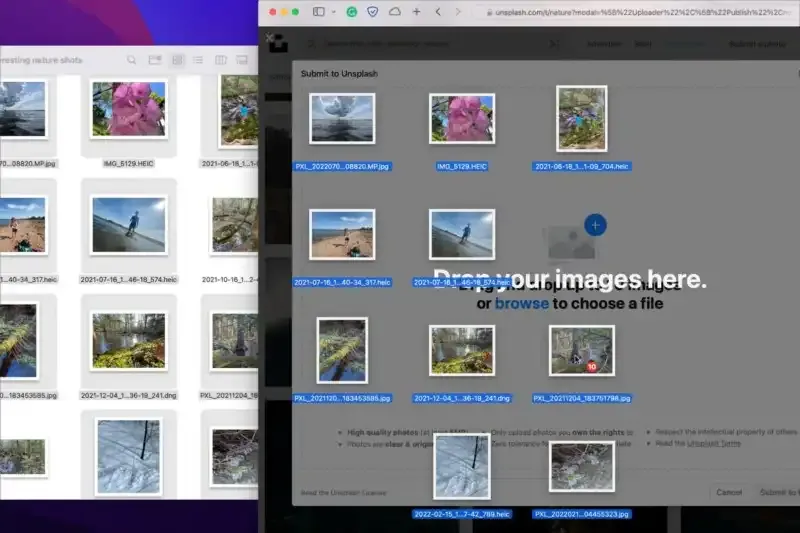
Task: Switch Finder to gallery view
Action: click(x=241, y=60)
